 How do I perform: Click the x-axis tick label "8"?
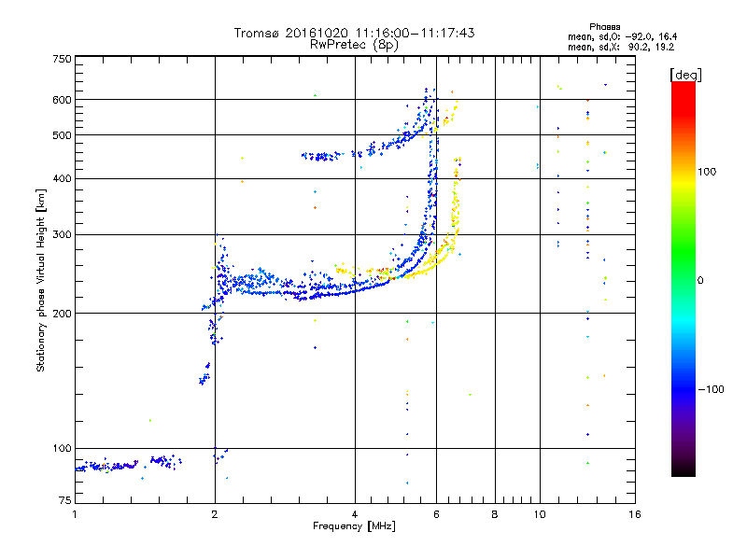point(495,514)
